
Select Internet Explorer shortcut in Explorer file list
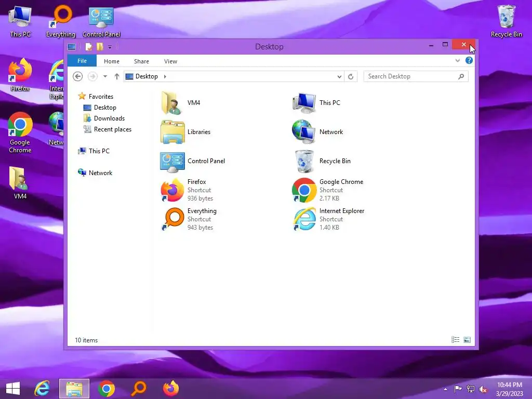328,220
